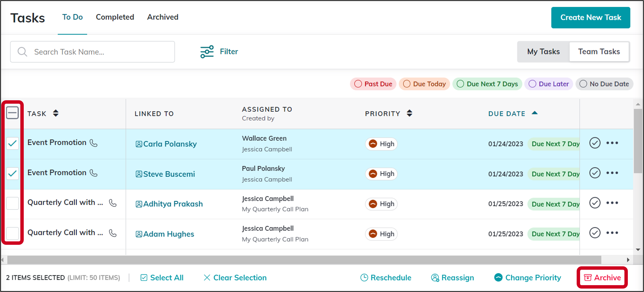Screen dimensions: 644x292
Task: Switch to My Tasks view
Action: point(543,52)
